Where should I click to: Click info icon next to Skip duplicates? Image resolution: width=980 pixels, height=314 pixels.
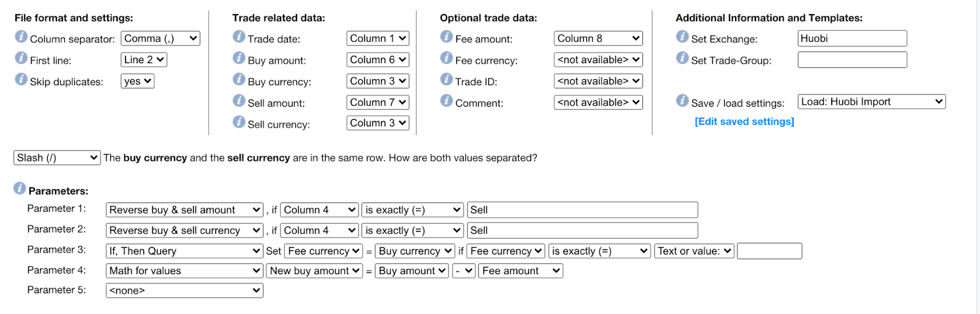21,80
